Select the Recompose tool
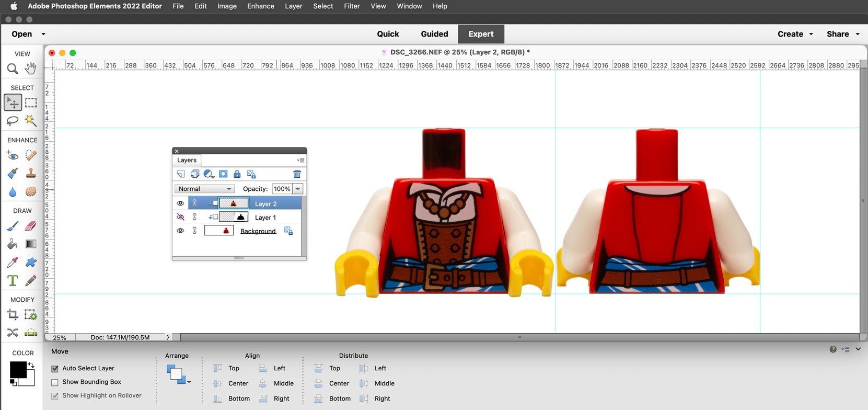This screenshot has height=410, width=868. coord(31,315)
